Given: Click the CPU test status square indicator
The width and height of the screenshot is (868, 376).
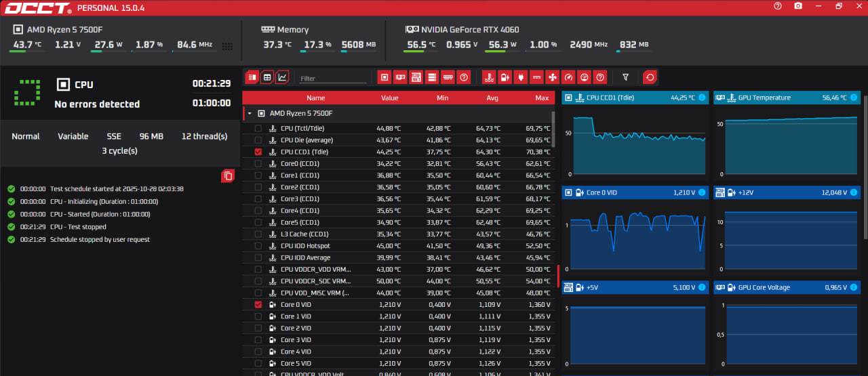Looking at the screenshot, I should point(27,93).
